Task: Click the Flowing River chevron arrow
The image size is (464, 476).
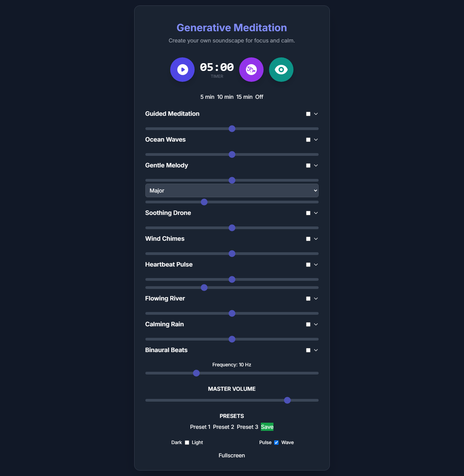Action: pos(316,299)
